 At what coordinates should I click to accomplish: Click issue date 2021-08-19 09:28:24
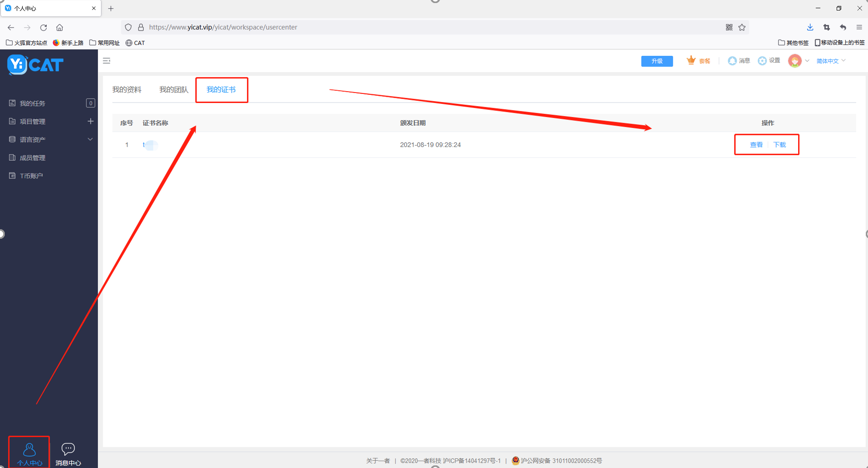(430, 145)
